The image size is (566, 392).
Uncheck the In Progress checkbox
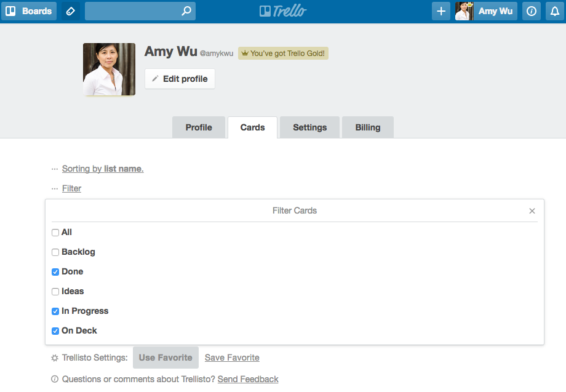tap(55, 311)
